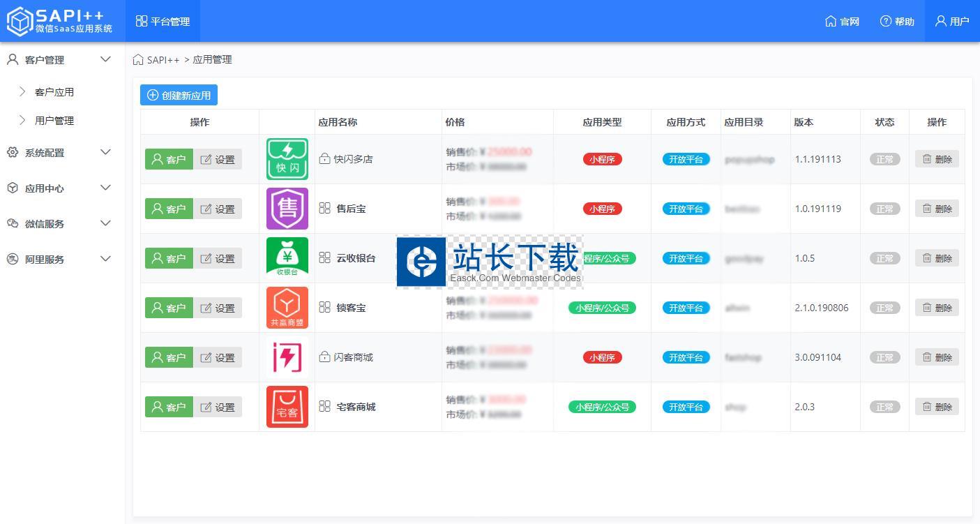Click the 开放平台 badge for 锁客宝

tap(686, 307)
